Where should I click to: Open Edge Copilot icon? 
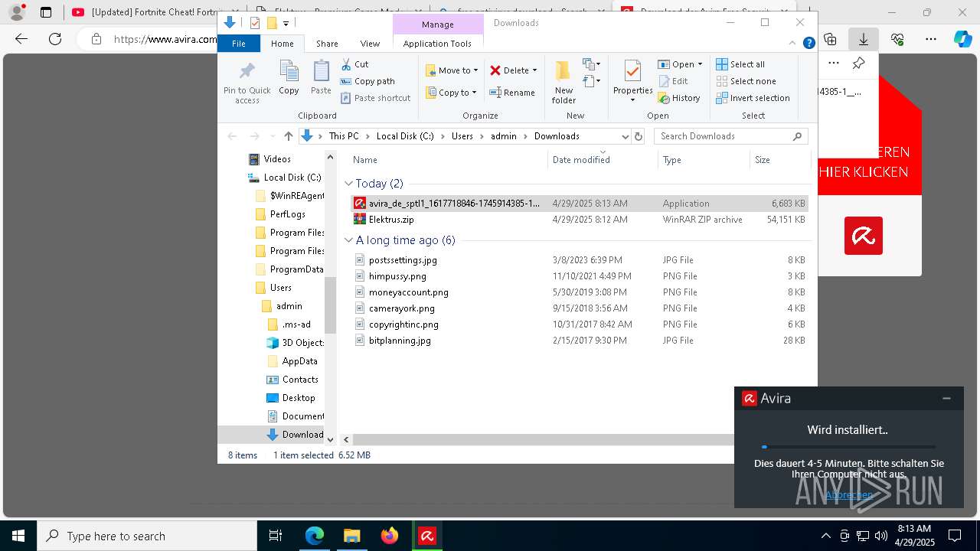[x=962, y=39]
